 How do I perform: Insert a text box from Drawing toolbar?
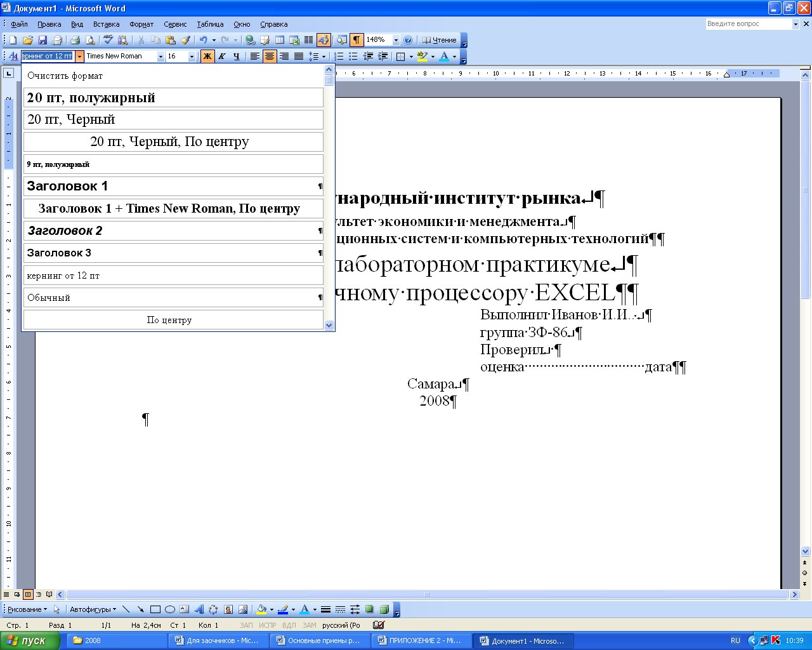[x=184, y=609]
